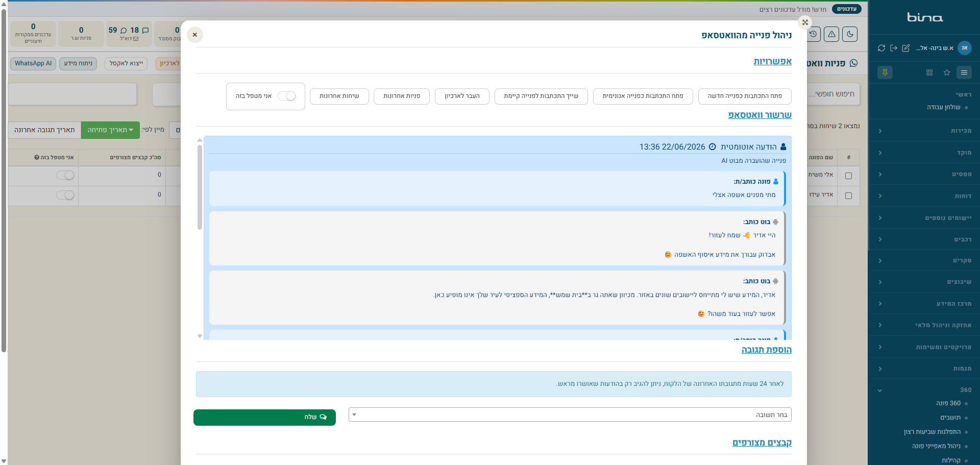Collapse the 360 sidebar section
Viewport: 980px width, 465px height.
coord(924,390)
